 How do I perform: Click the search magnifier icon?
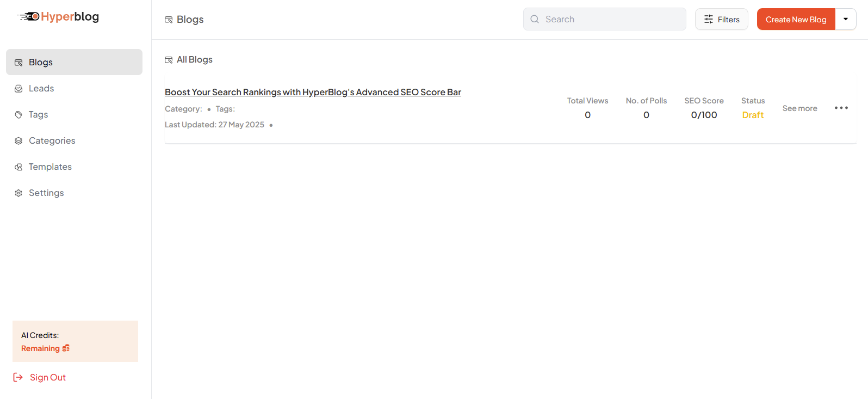[x=535, y=19]
